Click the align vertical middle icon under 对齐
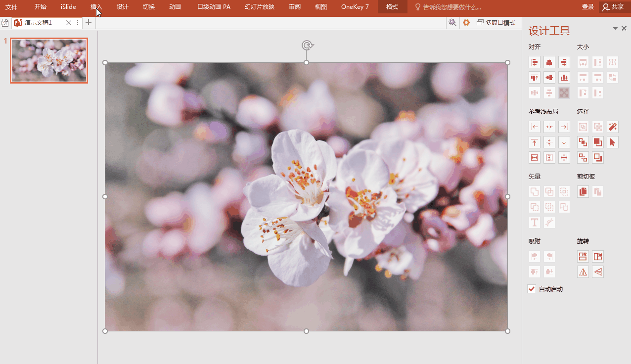The width and height of the screenshot is (631, 364). tap(549, 78)
